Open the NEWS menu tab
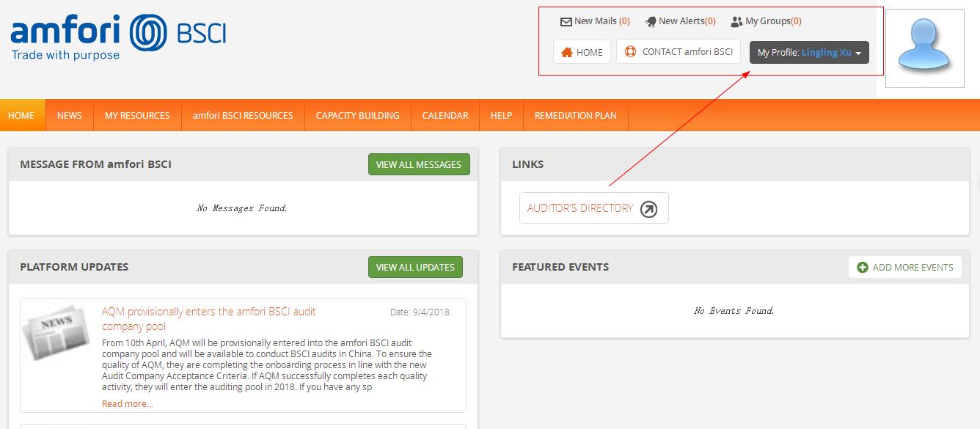980x429 pixels. pyautogui.click(x=70, y=115)
